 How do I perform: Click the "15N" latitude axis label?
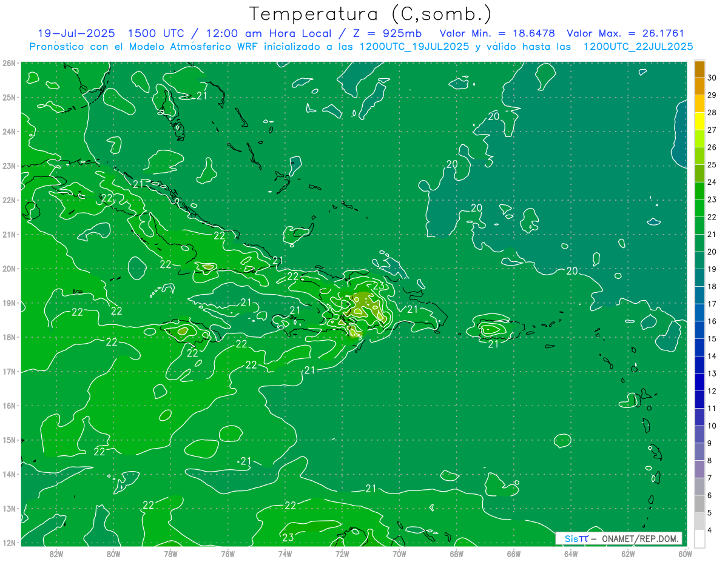(x=8, y=440)
